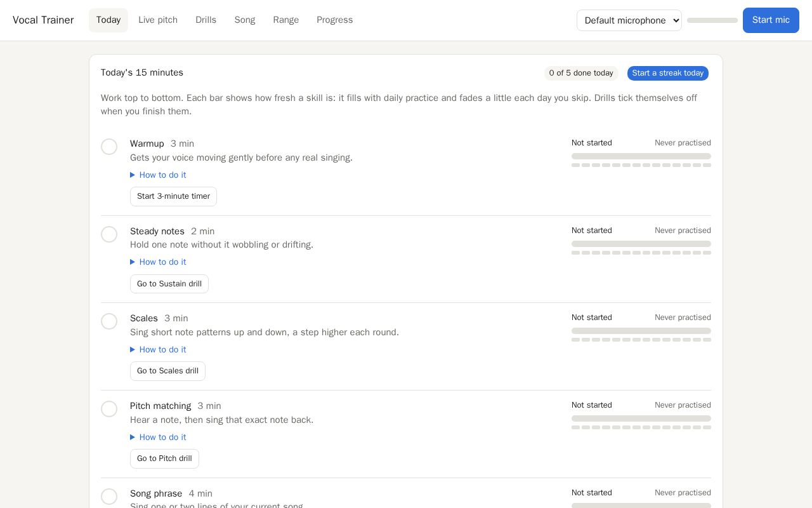Expand Pitch matching 'How to do it'
812x508 pixels.
click(158, 437)
